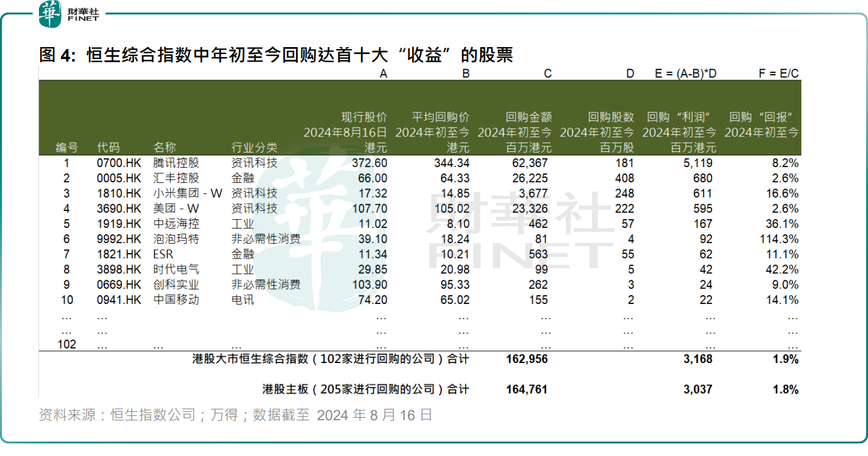Select stock code 1810.HK
Screen dimensions: 868x456
coord(119,193)
